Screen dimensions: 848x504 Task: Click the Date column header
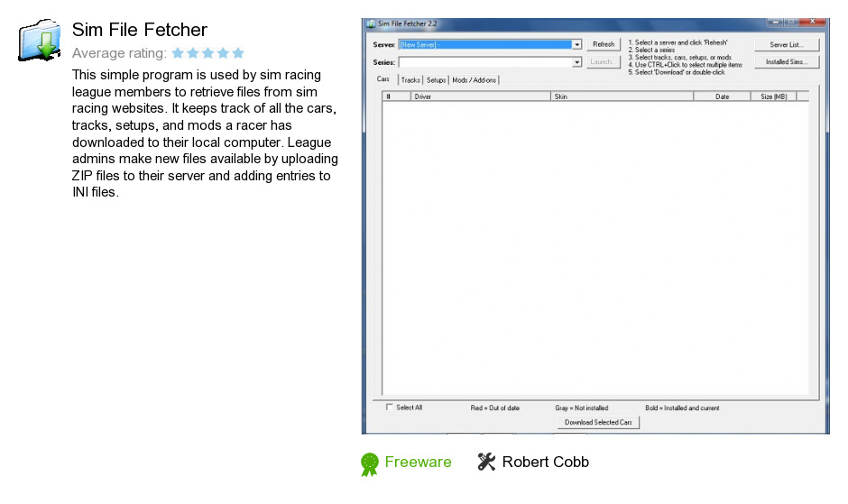coord(722,96)
